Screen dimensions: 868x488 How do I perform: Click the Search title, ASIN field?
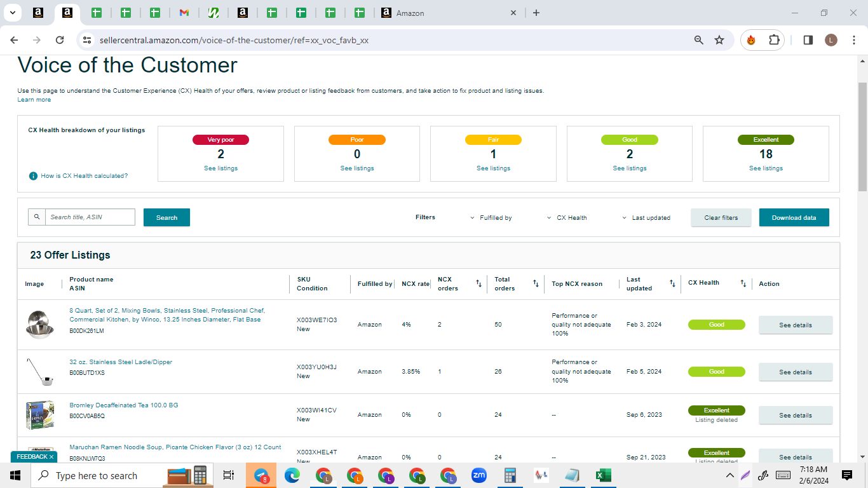[90, 217]
